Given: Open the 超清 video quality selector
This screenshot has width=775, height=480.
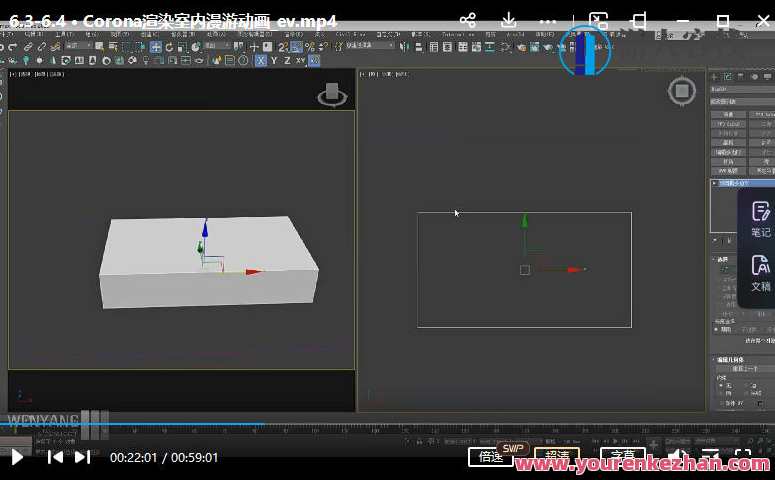Looking at the screenshot, I should pyautogui.click(x=557, y=457).
